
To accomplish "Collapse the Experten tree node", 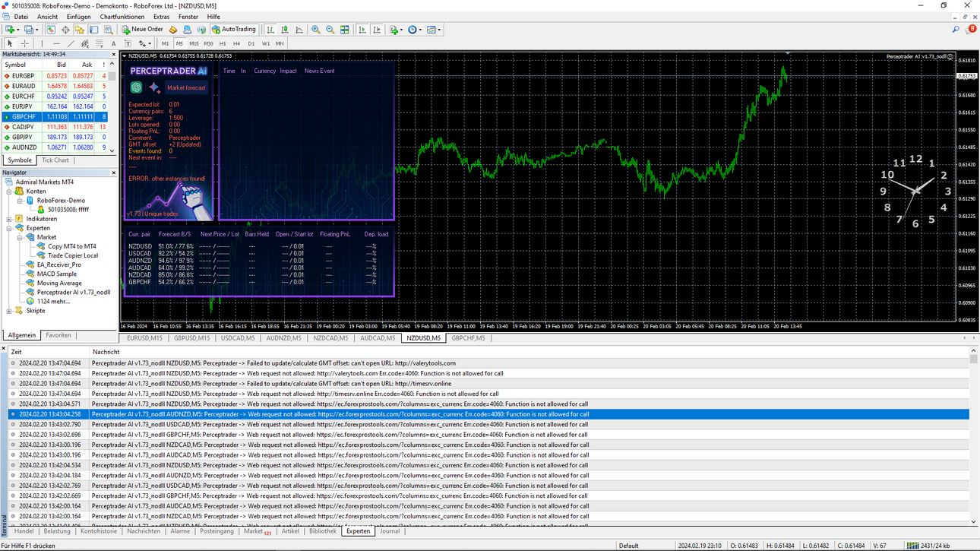I will point(9,228).
